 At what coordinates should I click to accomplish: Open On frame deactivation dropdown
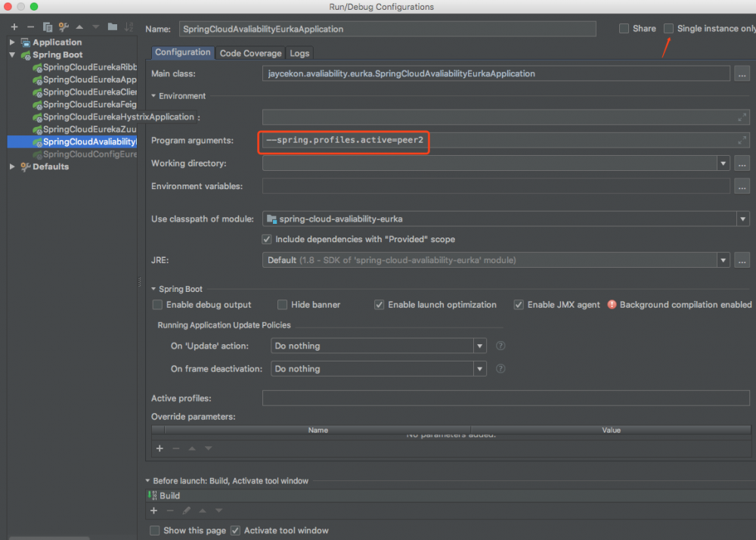click(480, 369)
